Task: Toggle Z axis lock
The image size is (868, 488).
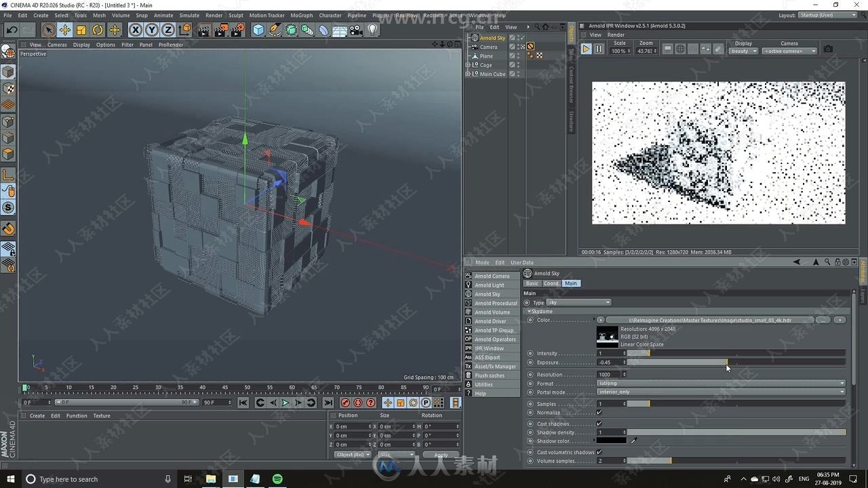Action: 167,30
